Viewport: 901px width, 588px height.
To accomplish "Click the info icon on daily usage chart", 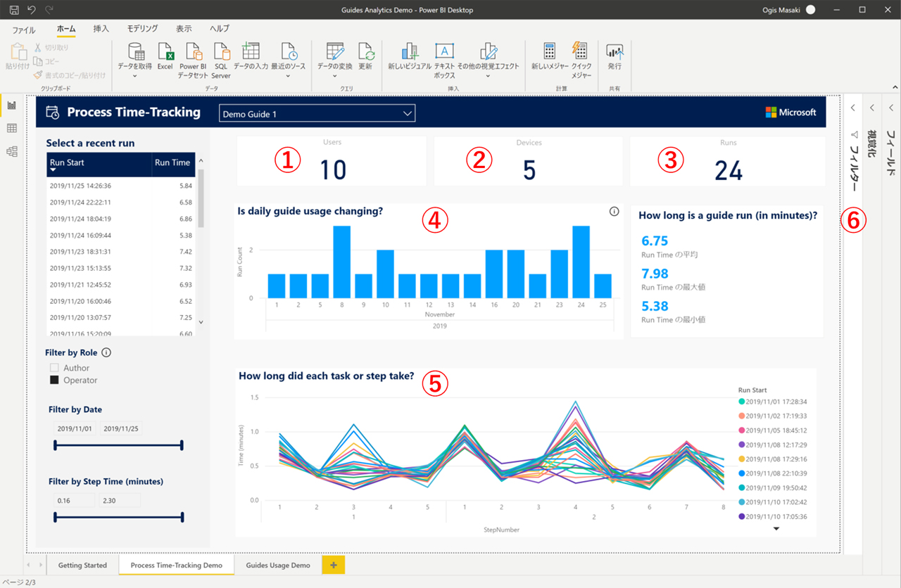I will click(x=614, y=211).
